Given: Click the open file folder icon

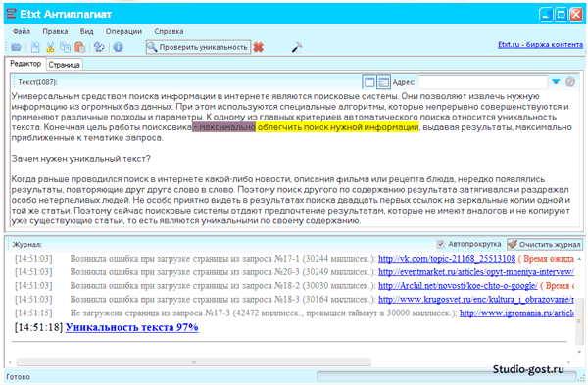Looking at the screenshot, I should (x=16, y=47).
